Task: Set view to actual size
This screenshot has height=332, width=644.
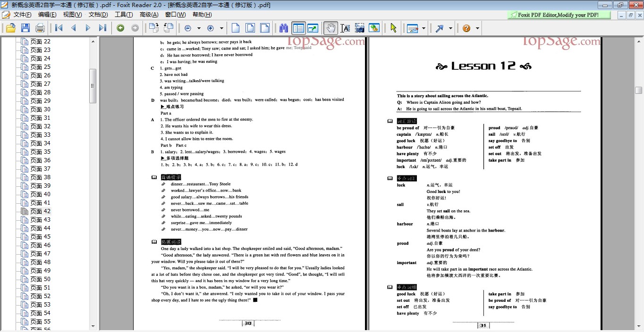Action: [236, 28]
